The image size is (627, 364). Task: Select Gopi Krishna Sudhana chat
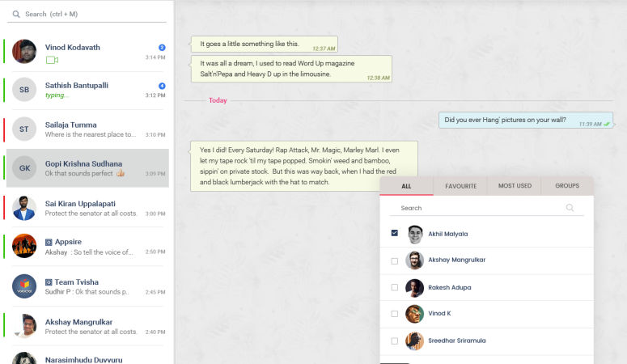[x=87, y=168]
